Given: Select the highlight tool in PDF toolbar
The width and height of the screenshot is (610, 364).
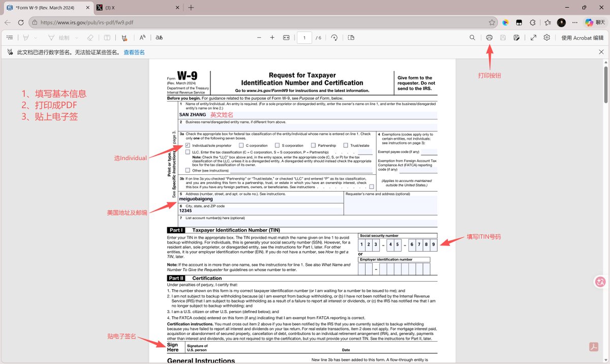Looking at the screenshot, I should (x=26, y=37).
